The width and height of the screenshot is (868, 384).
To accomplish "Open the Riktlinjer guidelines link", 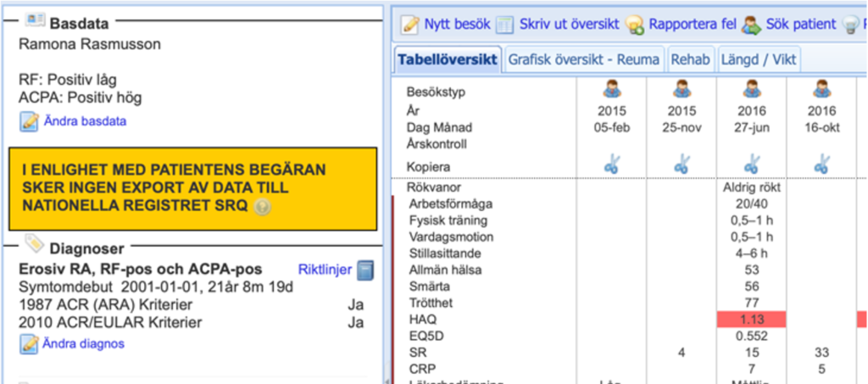I will point(325,270).
